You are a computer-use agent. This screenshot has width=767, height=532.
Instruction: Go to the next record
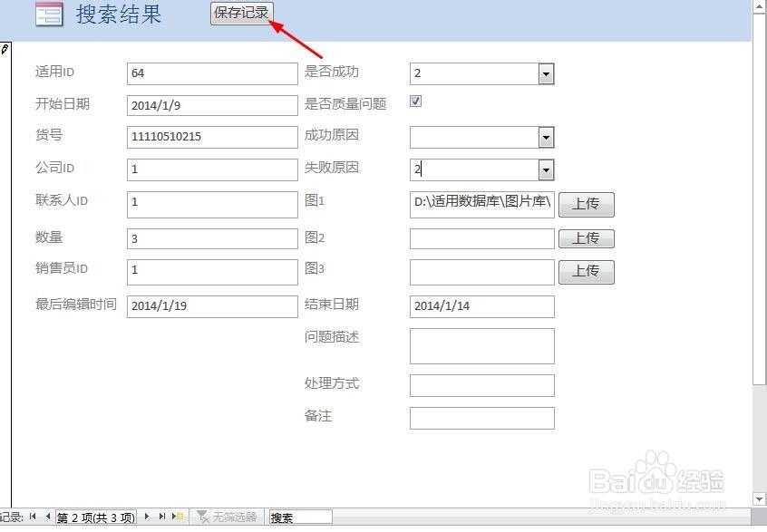click(147, 517)
